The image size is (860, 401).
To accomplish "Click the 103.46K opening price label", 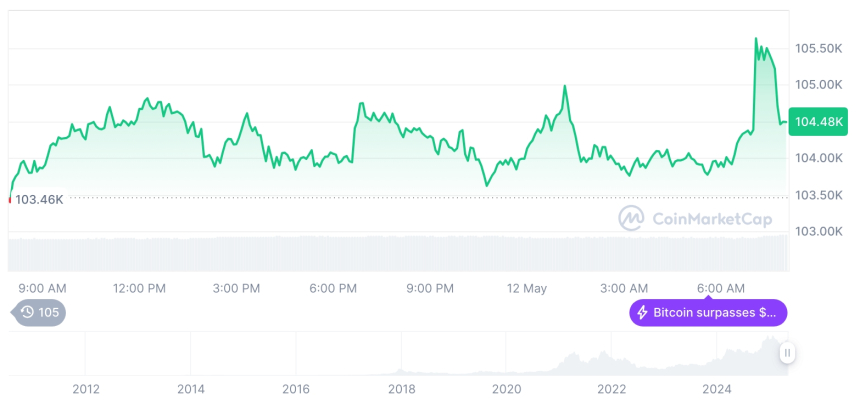I will (x=40, y=199).
